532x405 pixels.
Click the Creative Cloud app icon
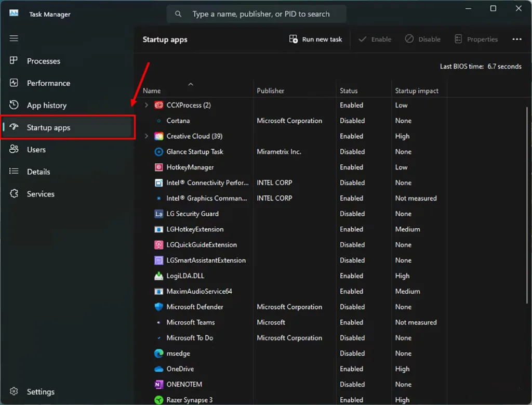(x=158, y=136)
